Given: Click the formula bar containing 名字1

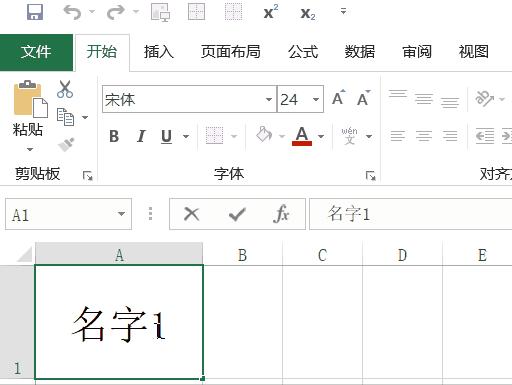Looking at the screenshot, I should click(411, 214).
